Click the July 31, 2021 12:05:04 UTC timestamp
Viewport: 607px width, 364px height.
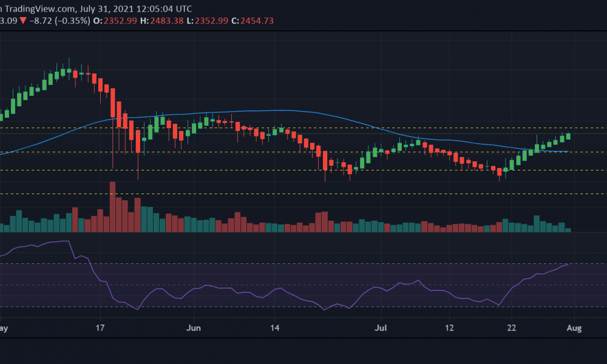(135, 8)
